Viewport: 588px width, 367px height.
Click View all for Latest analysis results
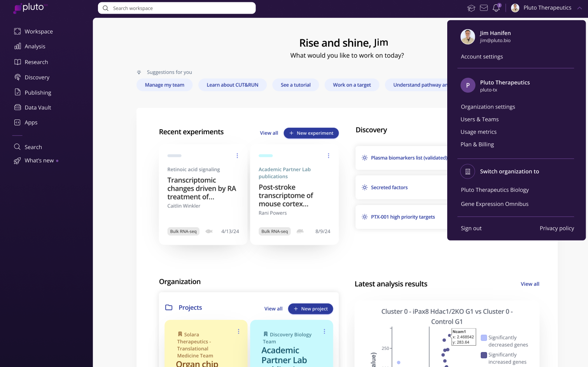(530, 284)
